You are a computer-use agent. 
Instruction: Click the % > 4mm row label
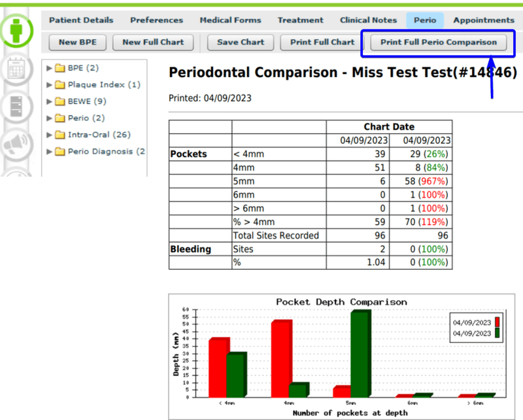click(254, 222)
